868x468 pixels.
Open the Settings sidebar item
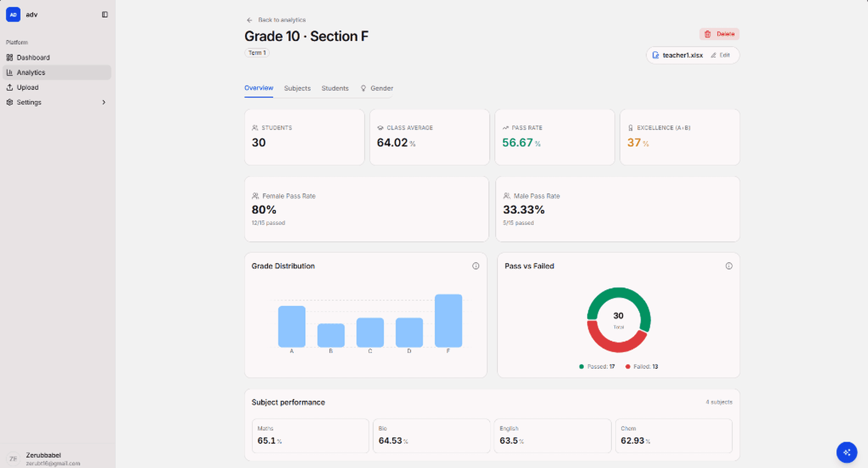pos(57,102)
